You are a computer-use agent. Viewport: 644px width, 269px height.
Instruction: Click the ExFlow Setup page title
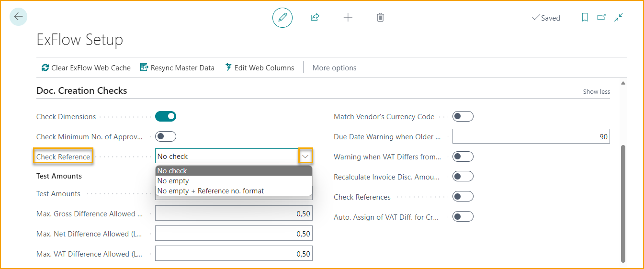(80, 40)
